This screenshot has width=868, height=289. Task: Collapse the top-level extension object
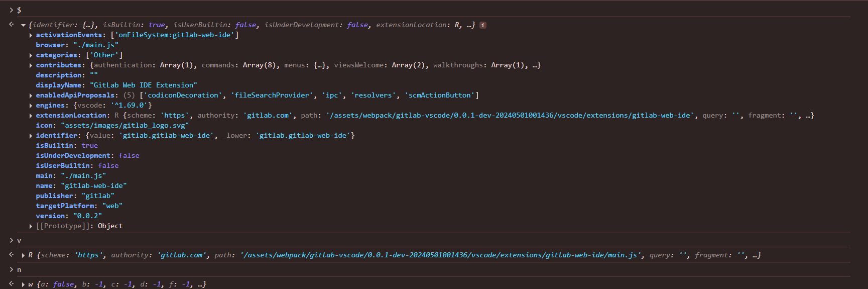click(x=23, y=25)
